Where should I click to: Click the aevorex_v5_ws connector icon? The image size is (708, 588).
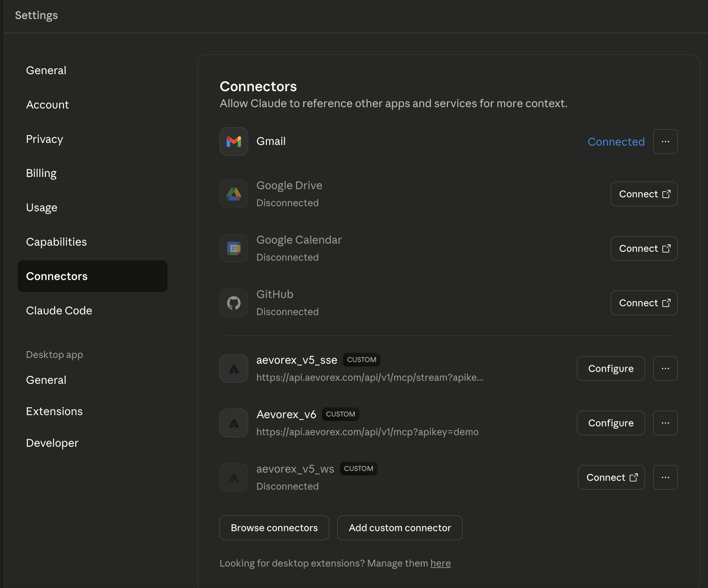(234, 477)
